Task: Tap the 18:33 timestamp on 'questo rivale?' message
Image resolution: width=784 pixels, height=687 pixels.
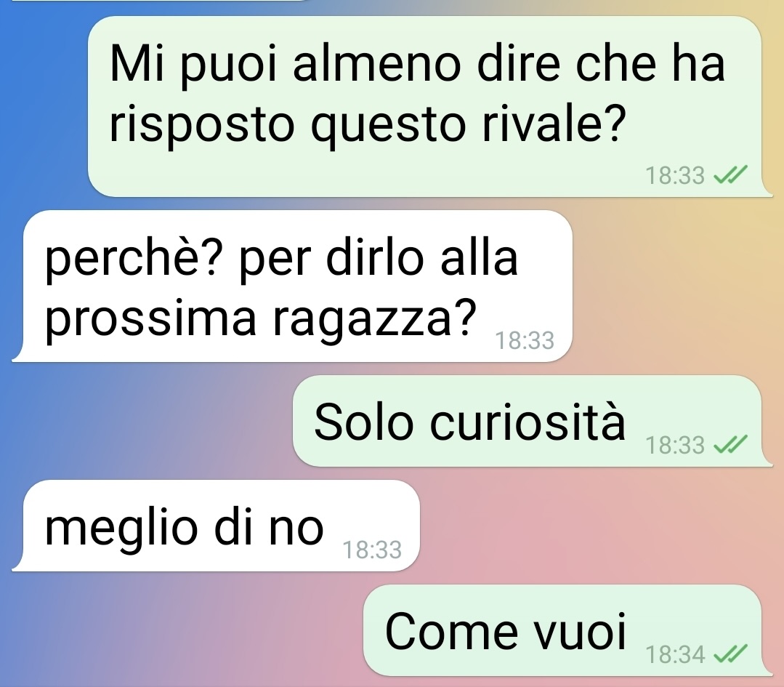Action: coord(675,176)
